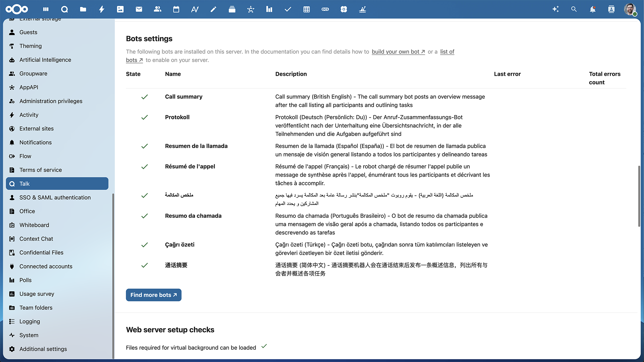
Task: Click 'Resumo da chamada' bot name
Action: pos(193,216)
